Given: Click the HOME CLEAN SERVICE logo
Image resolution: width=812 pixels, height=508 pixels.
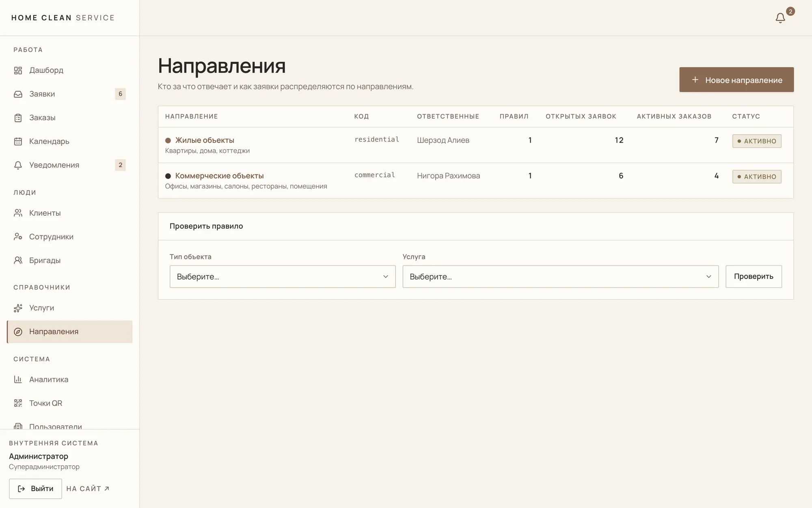Looking at the screenshot, I should [x=63, y=18].
